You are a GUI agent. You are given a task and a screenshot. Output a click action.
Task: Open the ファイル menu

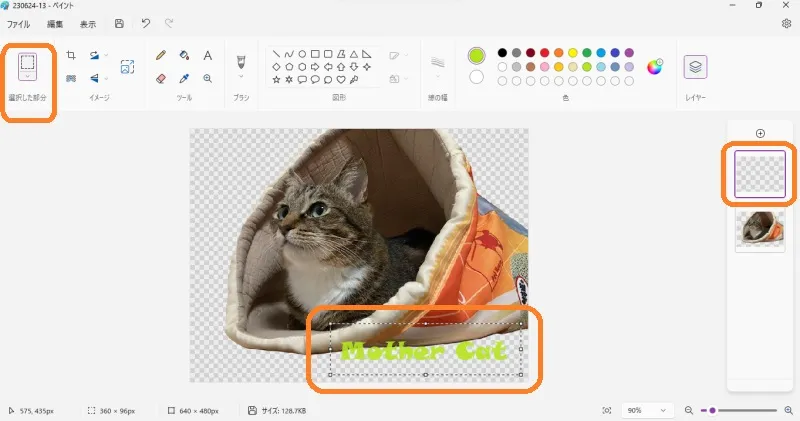19,24
